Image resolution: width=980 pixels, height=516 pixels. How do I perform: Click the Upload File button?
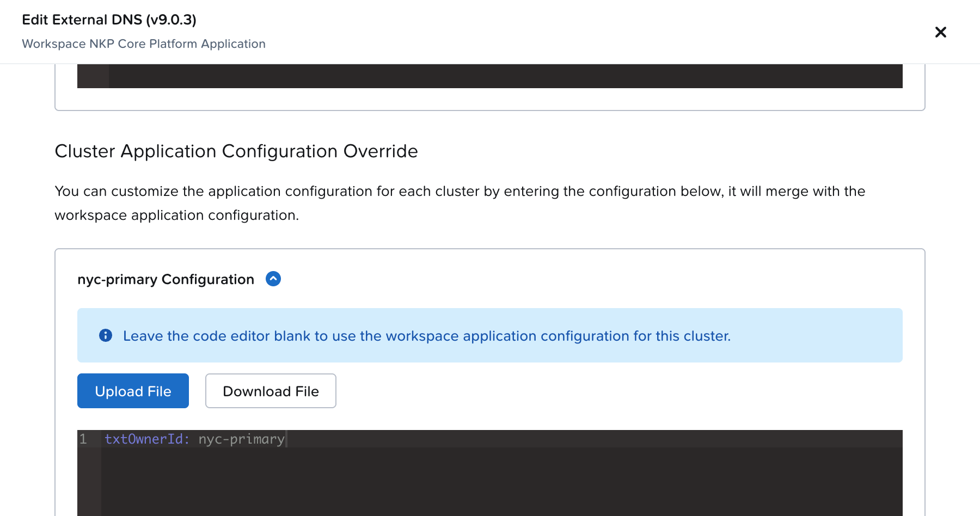(133, 391)
